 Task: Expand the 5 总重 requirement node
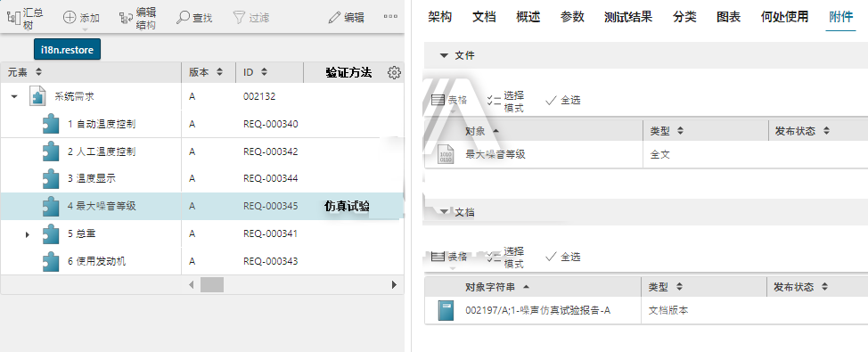tap(27, 234)
